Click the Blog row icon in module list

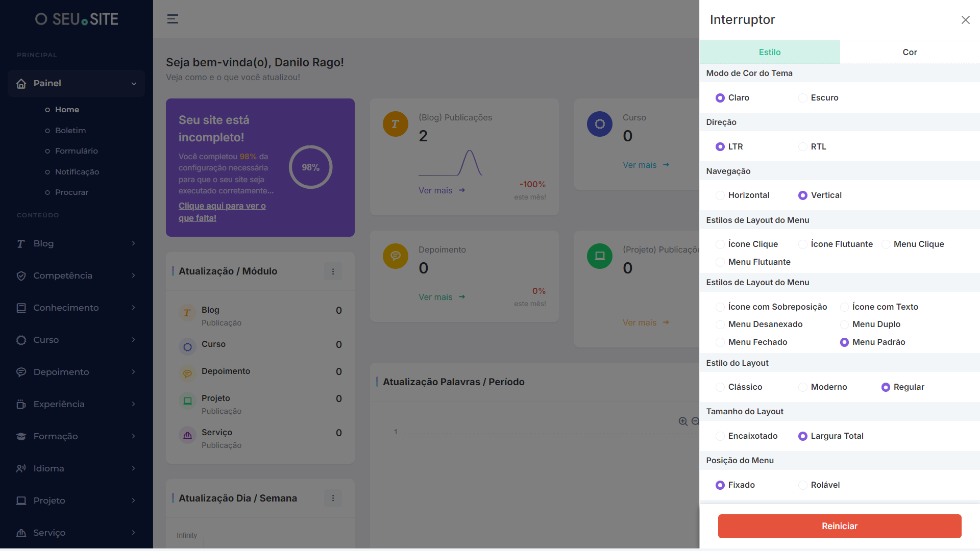click(187, 313)
